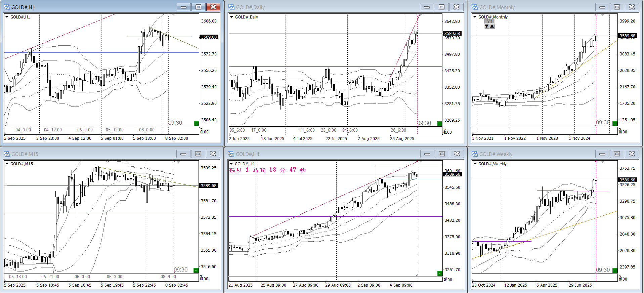Click the 3589.68 price label in M15 chart

[209, 185]
